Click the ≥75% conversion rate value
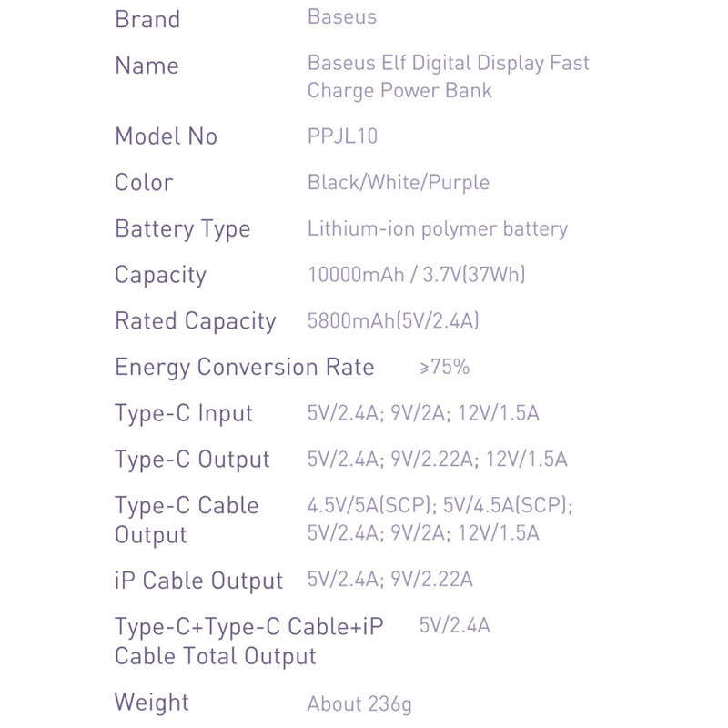Viewport: 728px width, 728px height. 444,367
